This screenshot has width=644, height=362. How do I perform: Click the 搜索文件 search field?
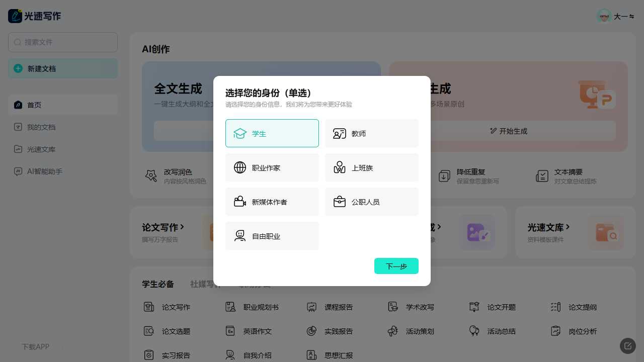click(63, 42)
